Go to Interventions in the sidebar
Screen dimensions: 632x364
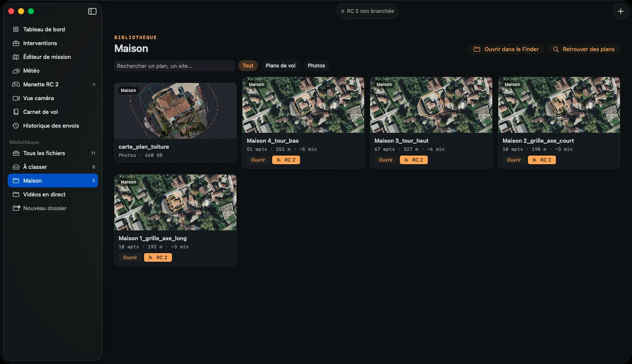click(x=53, y=43)
